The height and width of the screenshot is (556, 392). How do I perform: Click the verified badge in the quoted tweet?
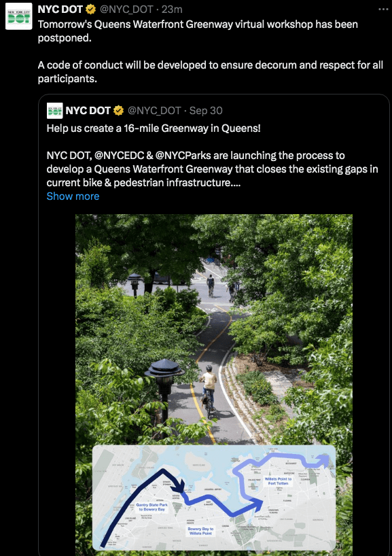click(118, 111)
